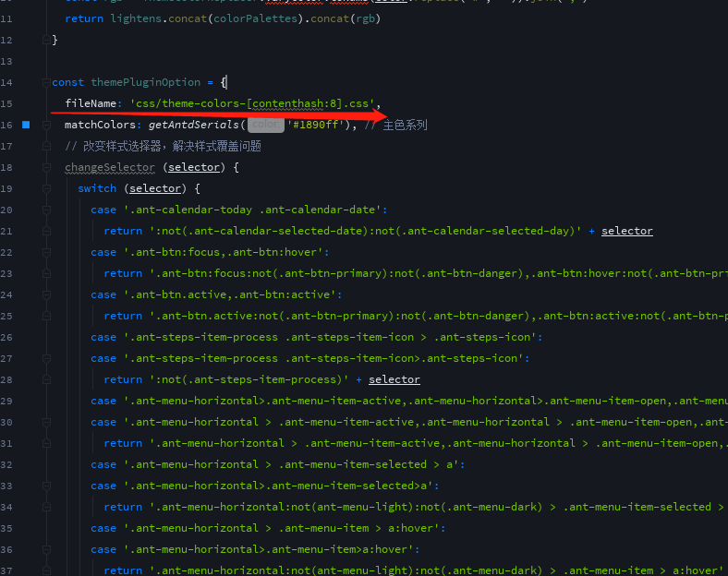Click the return keyword on line 23
The image size is (728, 576).
123,273
